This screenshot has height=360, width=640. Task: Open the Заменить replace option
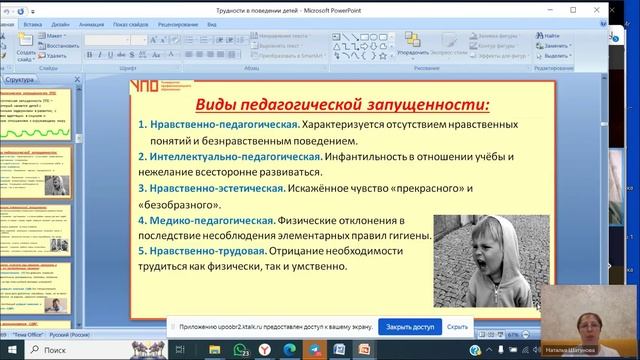[x=554, y=46]
